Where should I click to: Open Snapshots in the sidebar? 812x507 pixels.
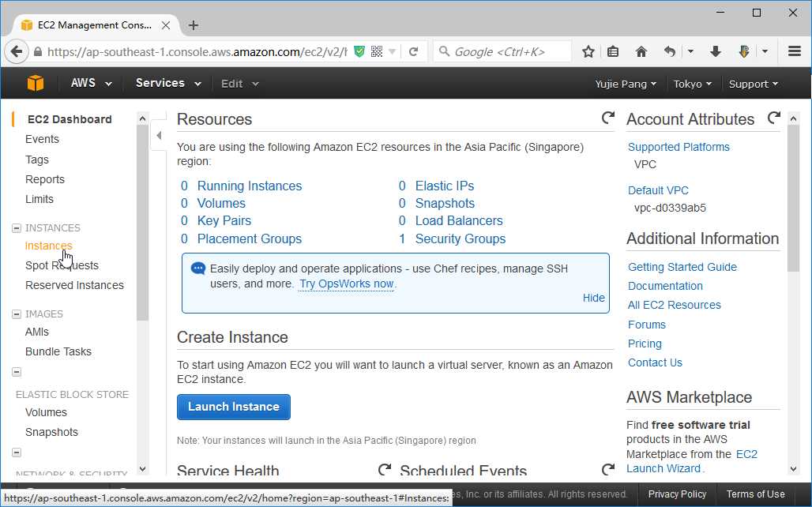(x=51, y=432)
